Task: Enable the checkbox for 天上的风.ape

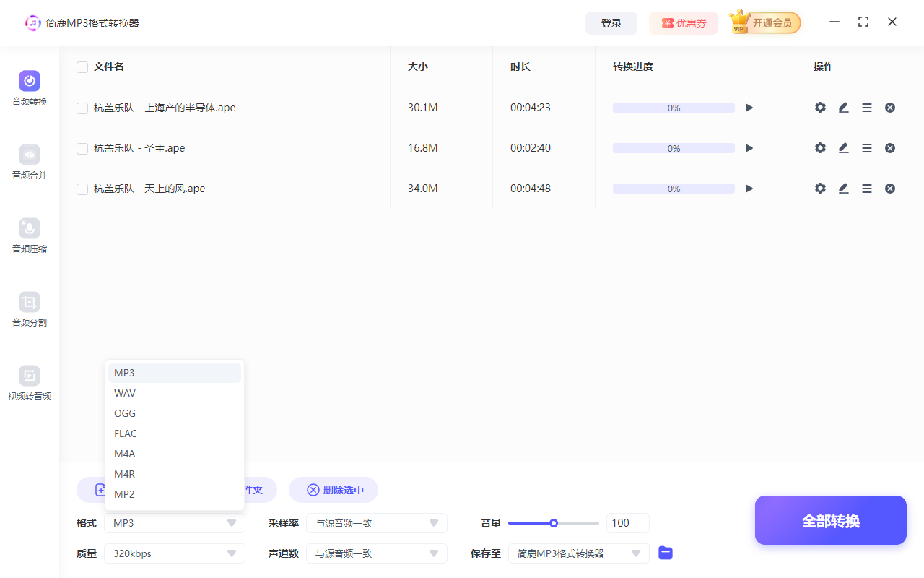Action: [82, 188]
